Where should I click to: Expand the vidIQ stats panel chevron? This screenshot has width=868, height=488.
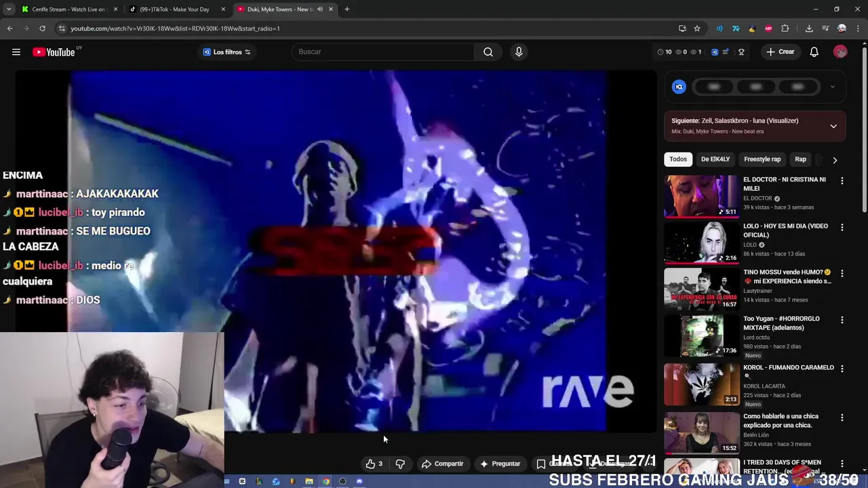[832, 87]
